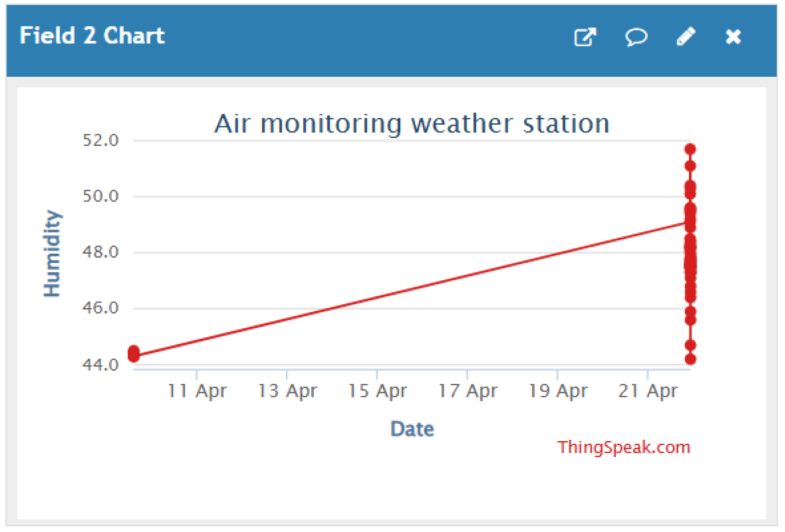785x532 pixels.
Task: Open the chart in a new window
Action: 585,37
